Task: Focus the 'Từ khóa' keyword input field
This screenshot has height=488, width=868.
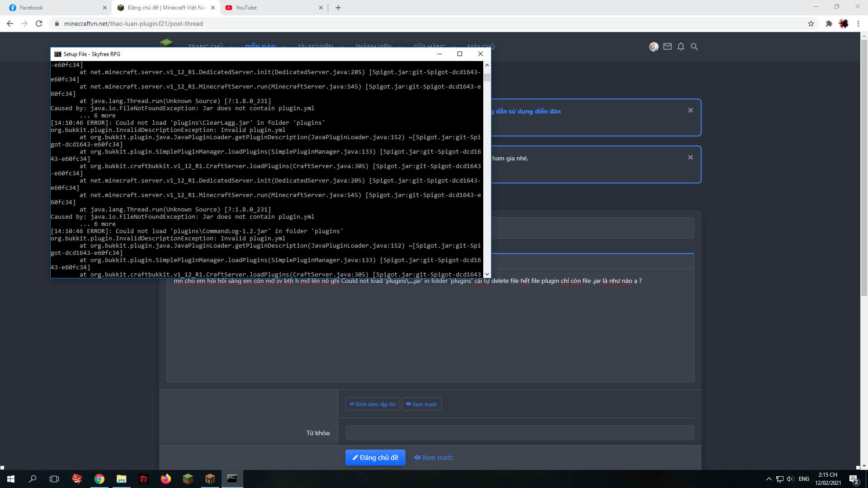Action: [519, 432]
